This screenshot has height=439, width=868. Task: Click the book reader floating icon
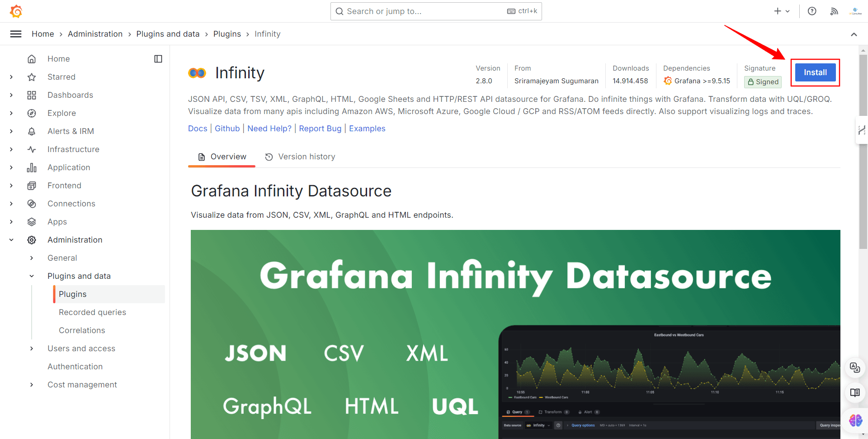coord(855,393)
